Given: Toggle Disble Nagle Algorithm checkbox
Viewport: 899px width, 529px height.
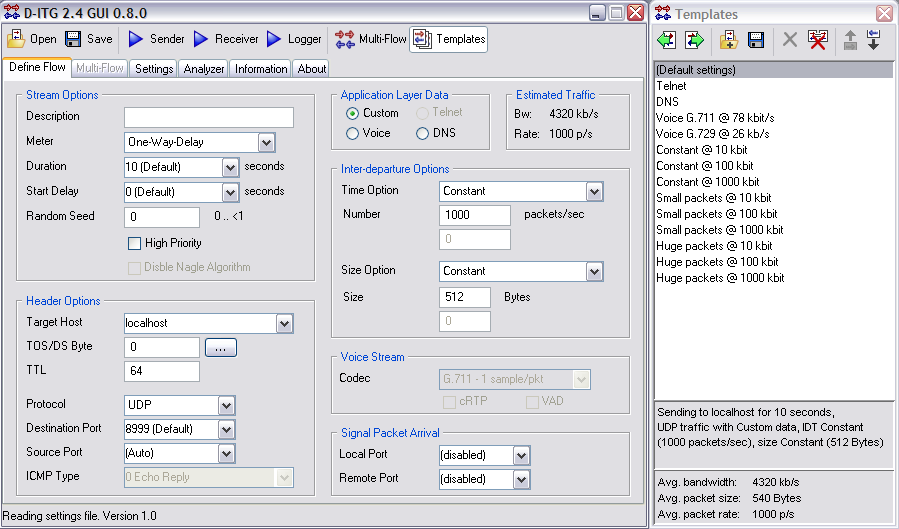Looking at the screenshot, I should (135, 268).
